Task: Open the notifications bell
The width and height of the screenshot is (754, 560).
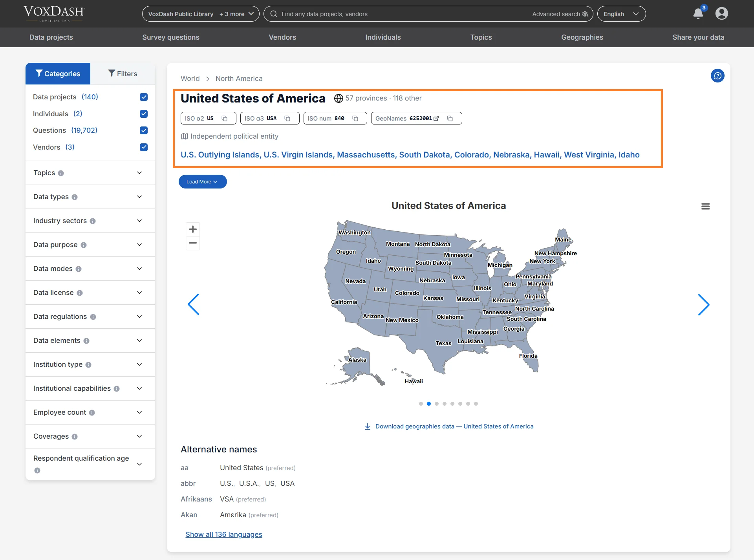Action: (x=698, y=14)
